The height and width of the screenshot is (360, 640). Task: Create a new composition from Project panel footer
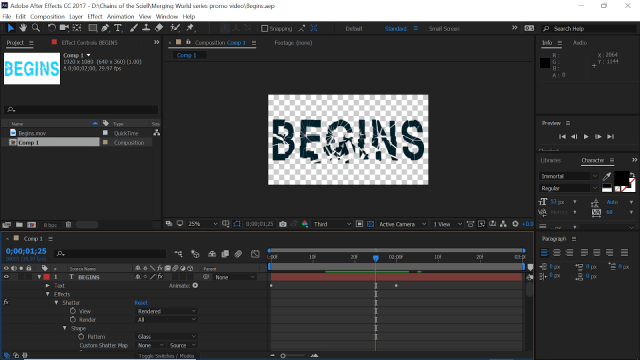point(31,225)
